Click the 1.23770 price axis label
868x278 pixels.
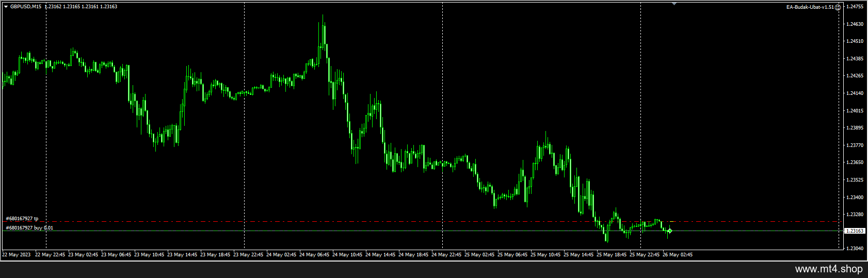click(855, 145)
